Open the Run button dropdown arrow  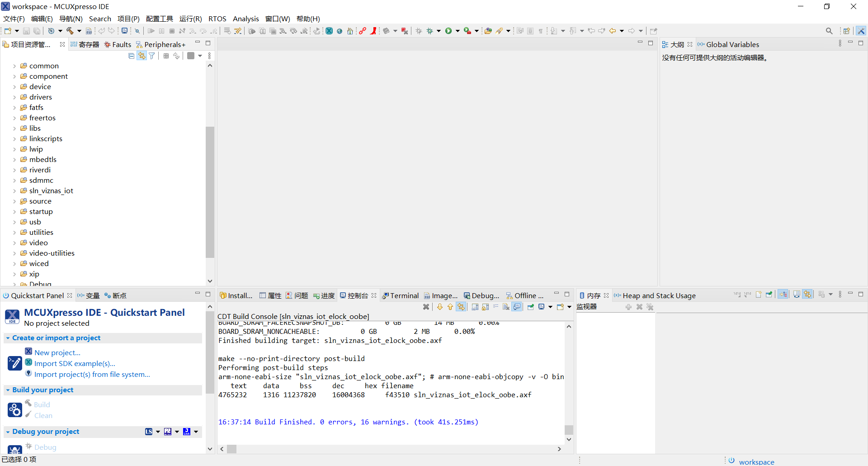[458, 31]
